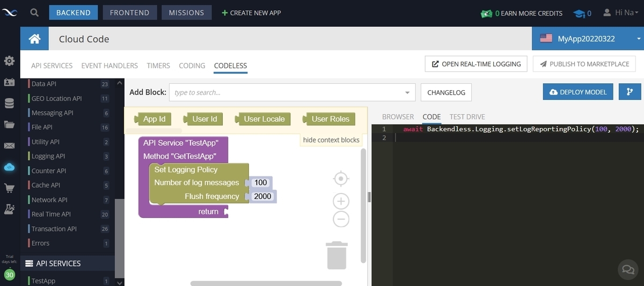The image size is (644, 286).
Task: Expand the GEO Location API category
Action: click(x=69, y=98)
